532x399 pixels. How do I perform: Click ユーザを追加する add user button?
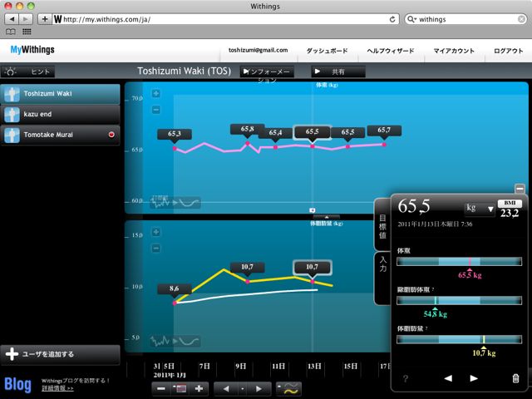(x=61, y=354)
